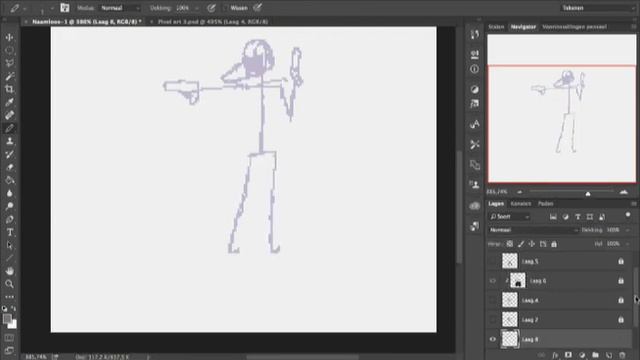Screen dimensions: 640x360
Task: Switch to the Navigator tab
Action: click(523, 27)
